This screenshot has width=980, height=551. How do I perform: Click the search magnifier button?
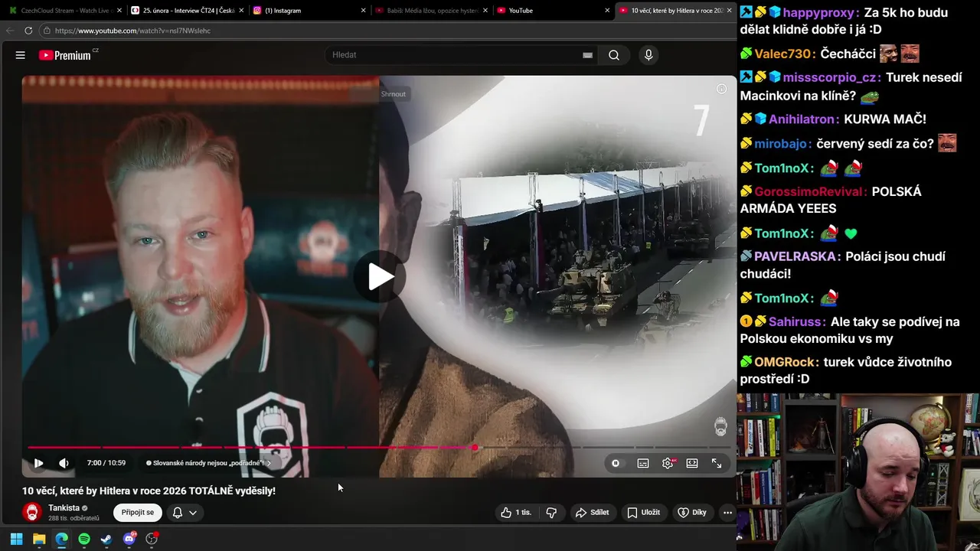click(x=614, y=55)
